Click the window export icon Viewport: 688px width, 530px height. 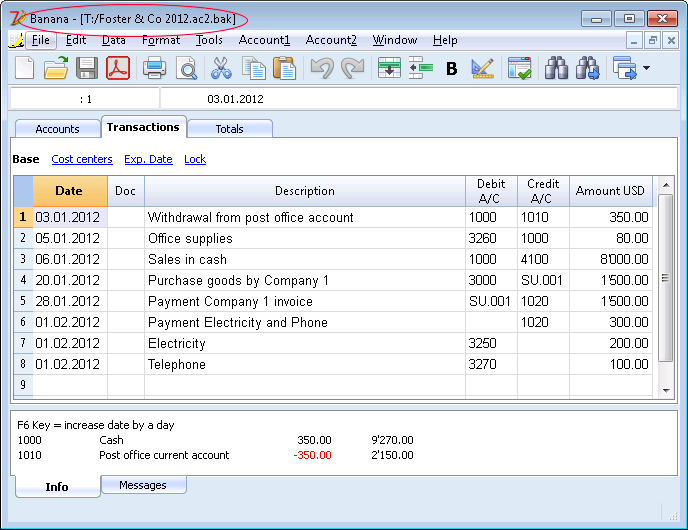[x=625, y=68]
